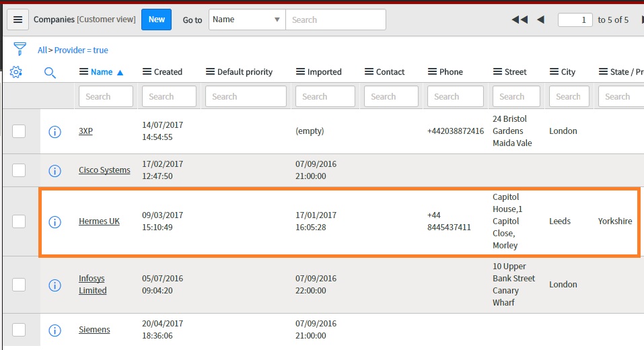Sort by the Contact column header
The width and height of the screenshot is (644, 350).
point(390,72)
